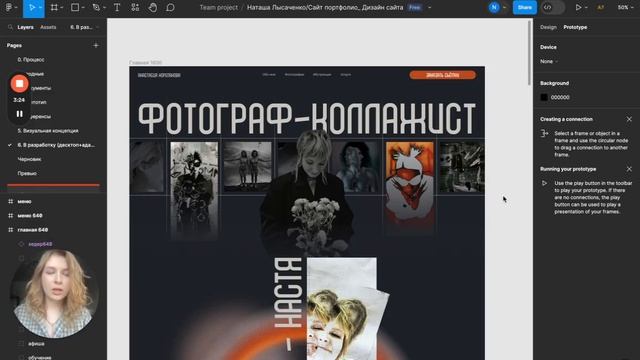Open the Черновик page
Screen dimensions: 640x360
click(29, 159)
